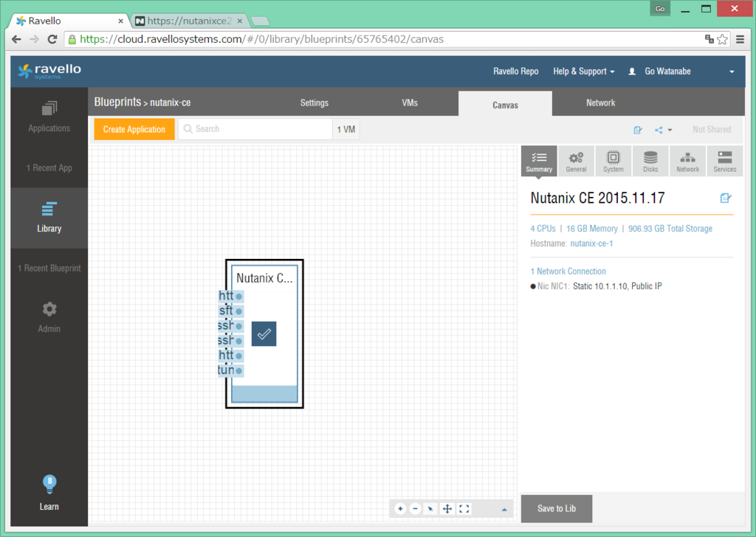The image size is (756, 537).
Task: Click 1 Recent Blueprint in sidebar
Action: point(49,268)
